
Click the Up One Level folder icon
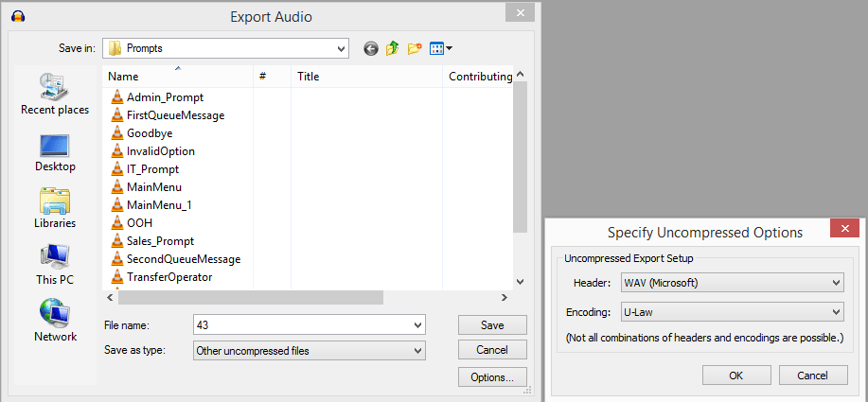[x=393, y=48]
